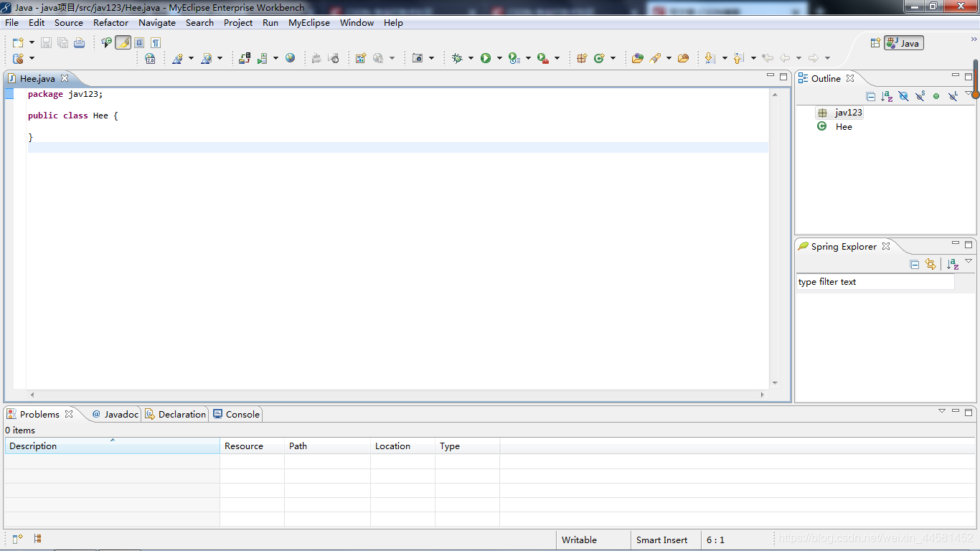Toggle Hide Static Members in Outline
980x551 pixels.
920,96
